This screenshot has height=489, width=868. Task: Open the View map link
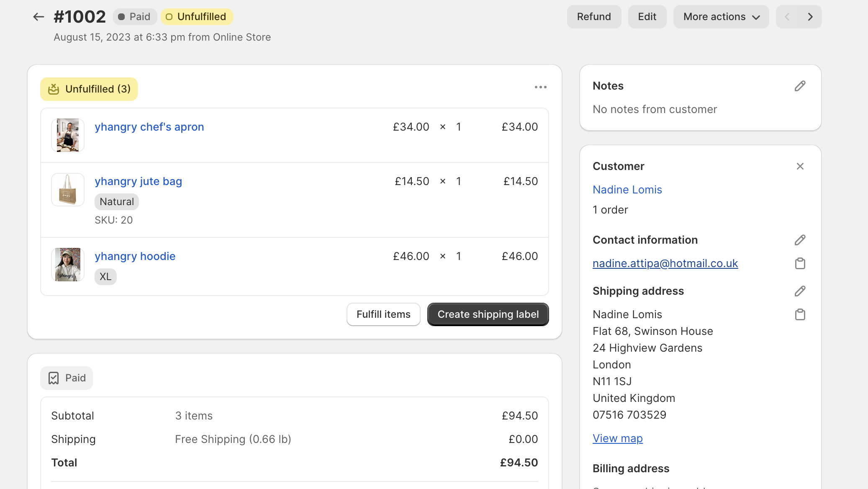click(x=617, y=438)
